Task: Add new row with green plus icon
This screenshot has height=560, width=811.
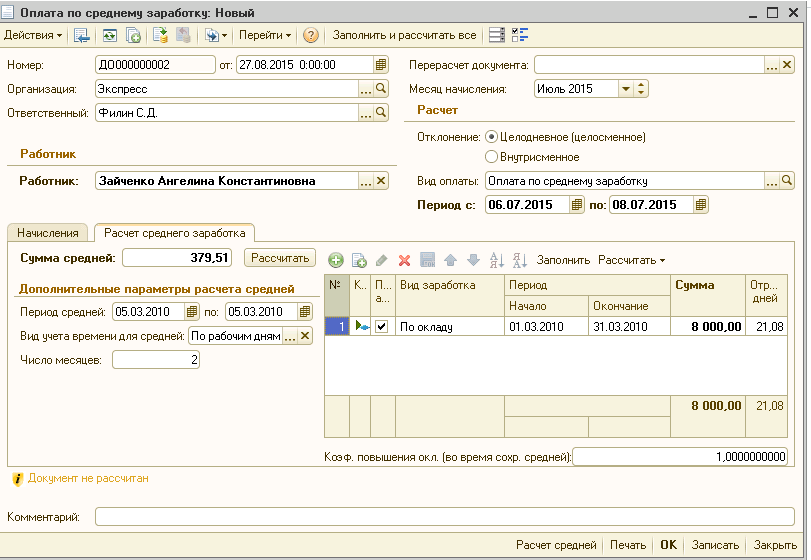Action: pos(336,260)
